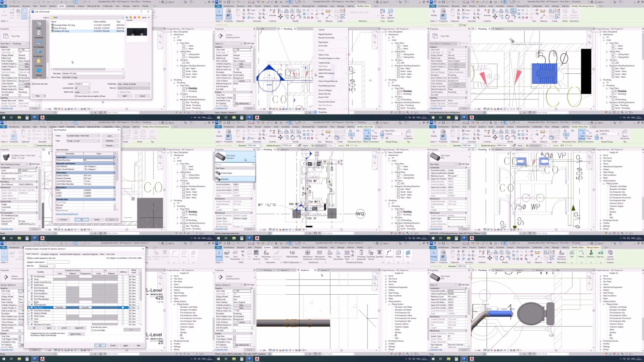Click Create New Folder icon in Link CAD Formats

click(139, 18)
